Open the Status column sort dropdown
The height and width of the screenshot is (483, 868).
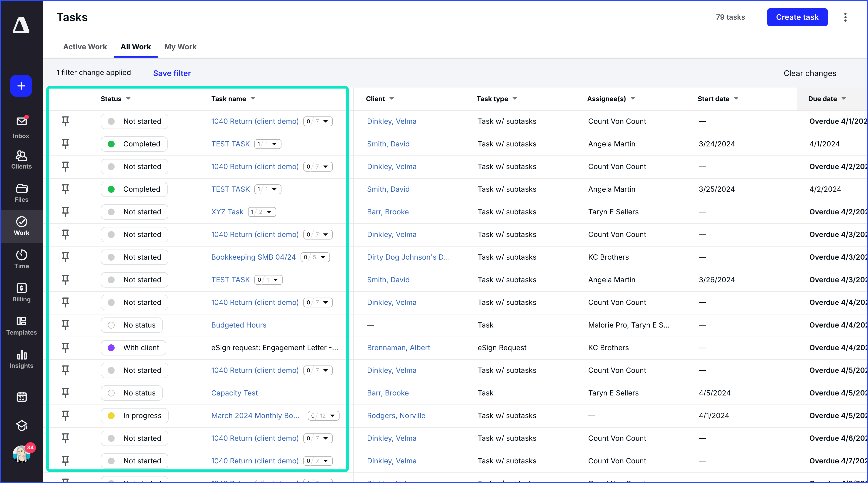[x=129, y=99]
